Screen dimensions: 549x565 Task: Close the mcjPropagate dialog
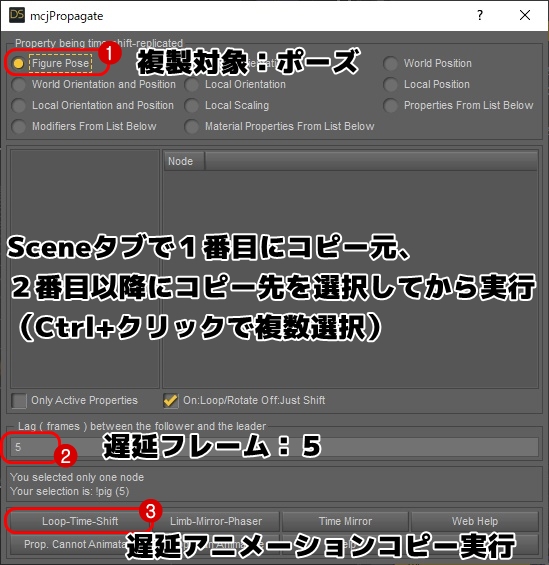click(x=525, y=15)
